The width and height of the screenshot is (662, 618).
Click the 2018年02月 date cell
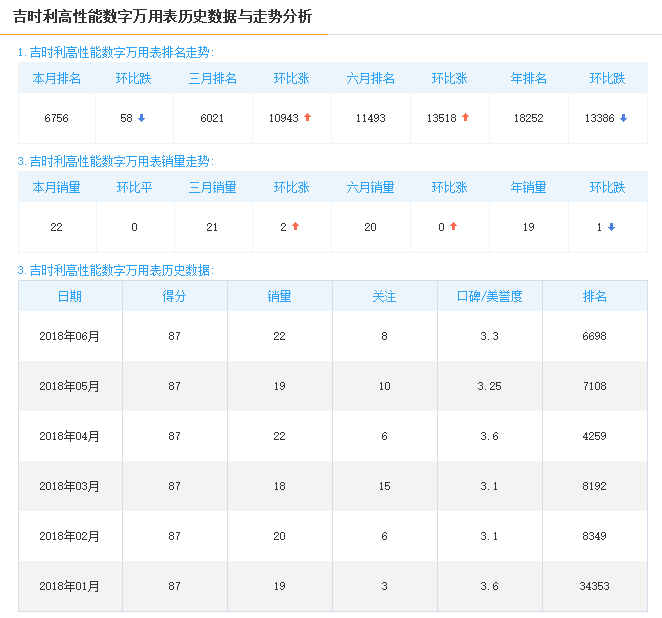coord(70,536)
